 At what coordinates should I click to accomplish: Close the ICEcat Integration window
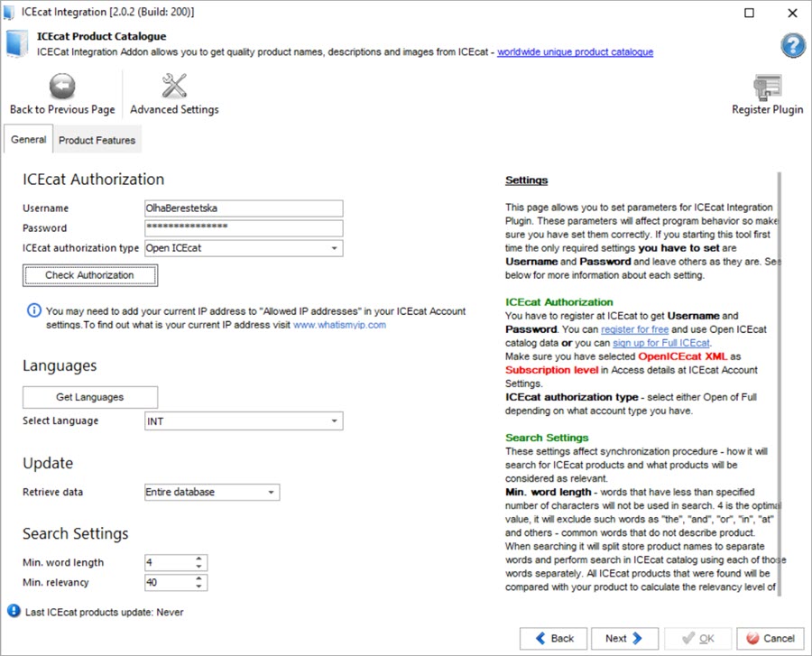(x=792, y=13)
